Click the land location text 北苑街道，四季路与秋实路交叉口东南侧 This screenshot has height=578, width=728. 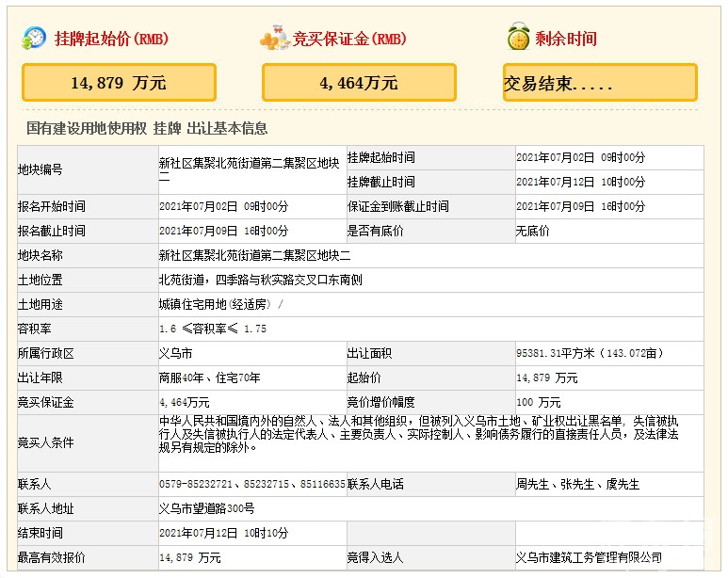click(x=261, y=280)
